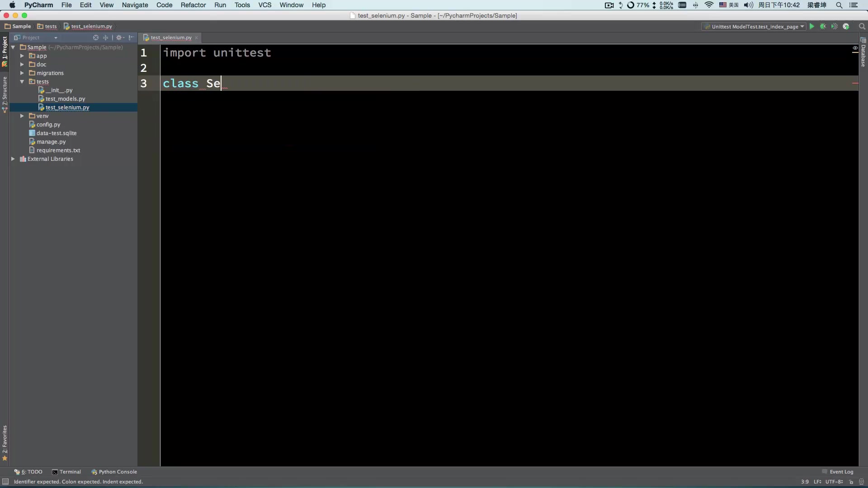Run with coverage icon in toolbar
This screenshot has height=488, width=868.
pyautogui.click(x=834, y=27)
